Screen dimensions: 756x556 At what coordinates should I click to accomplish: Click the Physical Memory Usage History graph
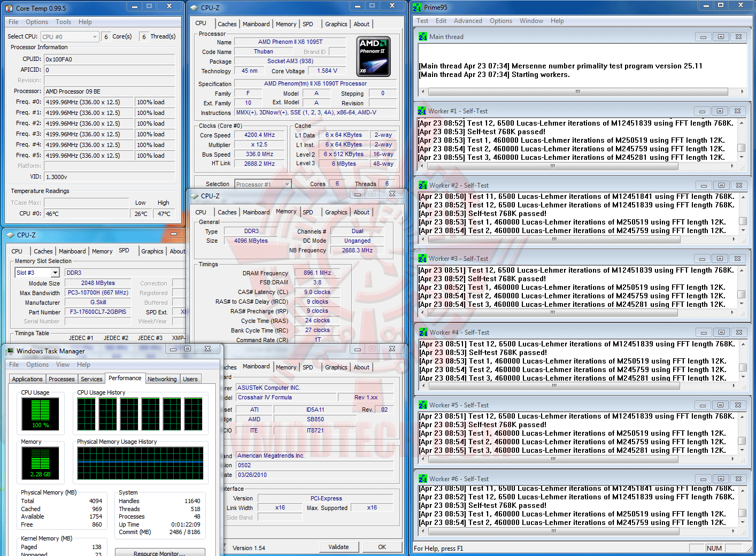140,463
